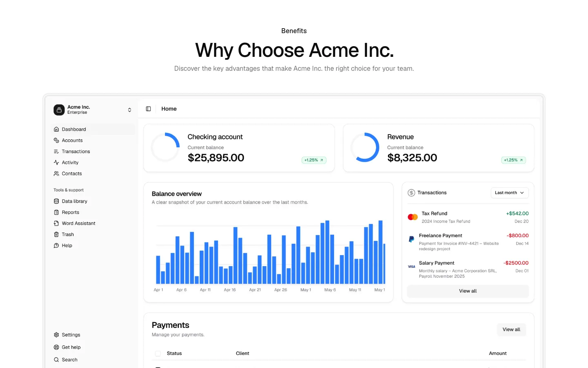
Task: Toggle the sidebar panel icon beside Home
Action: point(148,109)
